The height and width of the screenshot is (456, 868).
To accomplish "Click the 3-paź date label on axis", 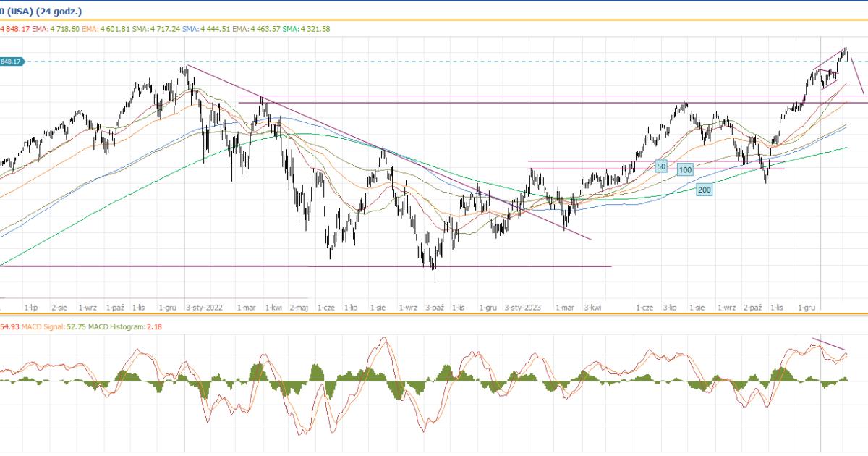I will [x=434, y=308].
